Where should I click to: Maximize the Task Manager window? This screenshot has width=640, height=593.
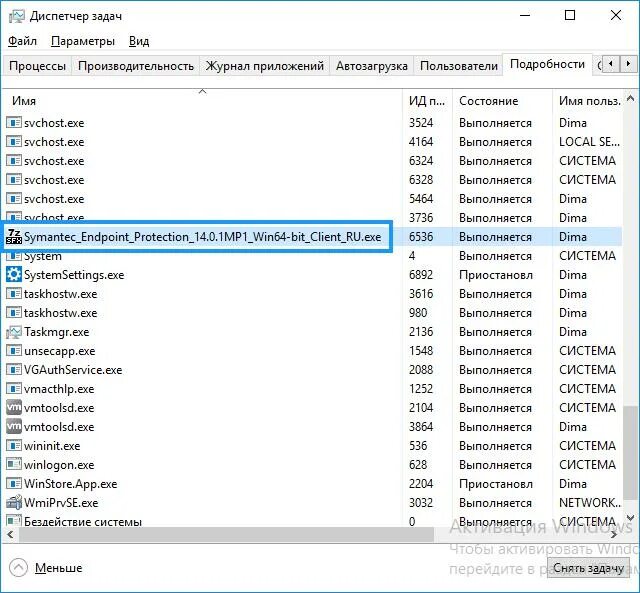[x=570, y=16]
